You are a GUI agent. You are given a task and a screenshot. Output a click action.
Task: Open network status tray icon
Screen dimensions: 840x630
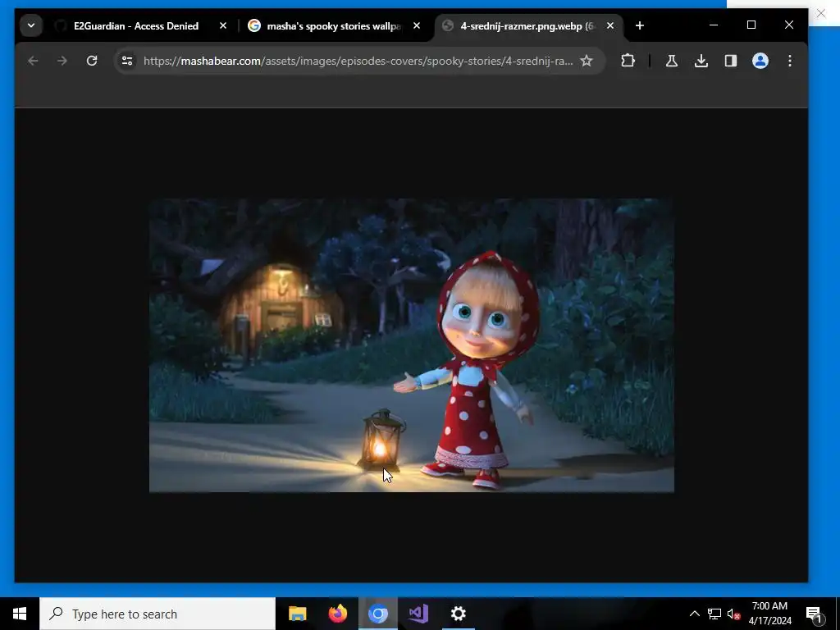[714, 614]
